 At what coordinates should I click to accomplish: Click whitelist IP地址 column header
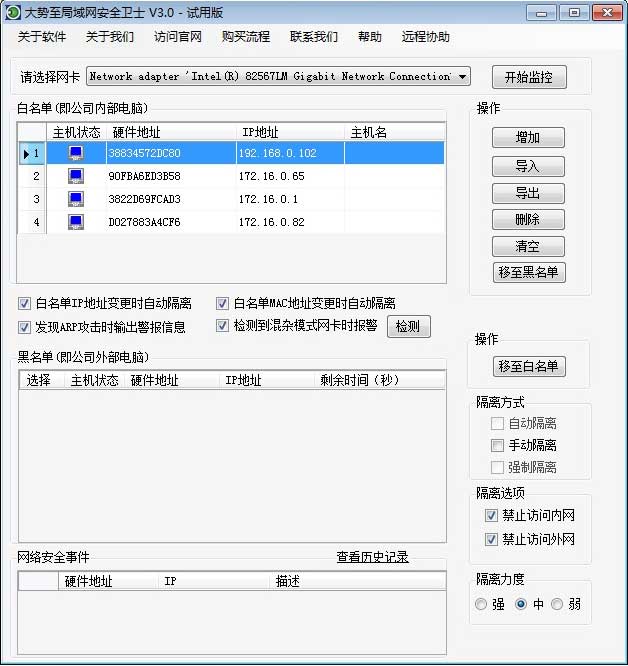click(290, 133)
